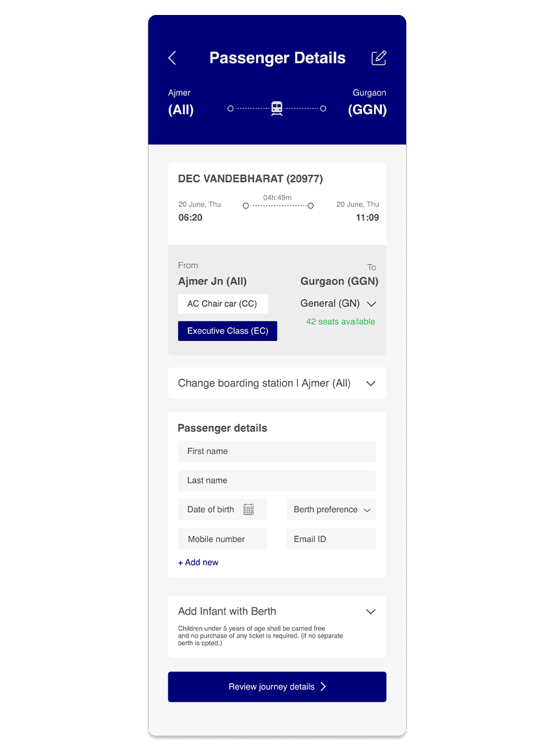Click the edit pencil icon
The width and height of the screenshot is (554, 756).
379,58
